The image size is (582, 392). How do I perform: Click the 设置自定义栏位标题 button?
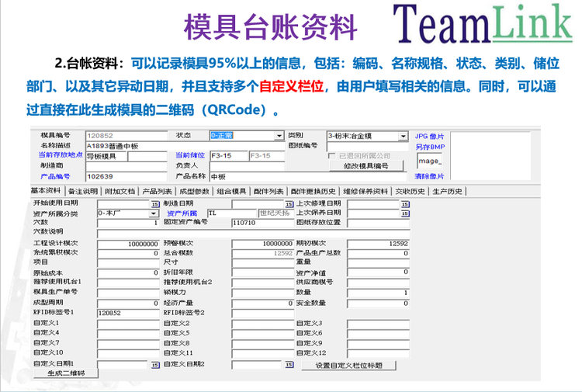click(349, 366)
